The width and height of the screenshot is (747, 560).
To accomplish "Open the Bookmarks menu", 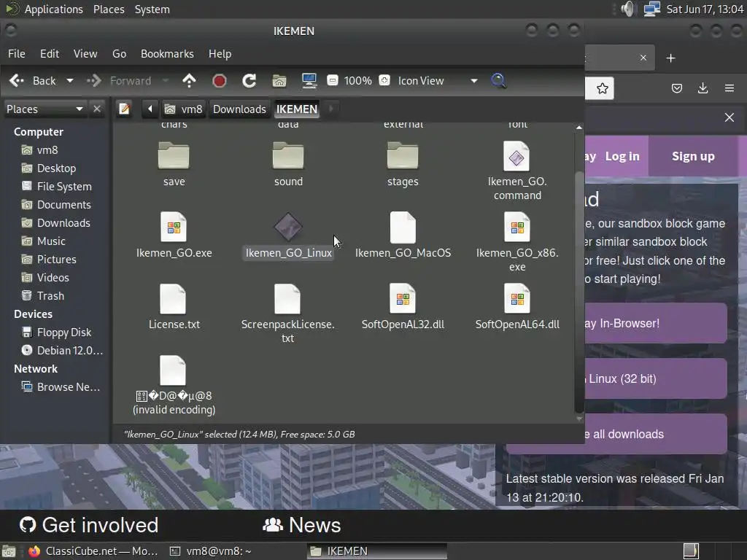I will [x=167, y=54].
